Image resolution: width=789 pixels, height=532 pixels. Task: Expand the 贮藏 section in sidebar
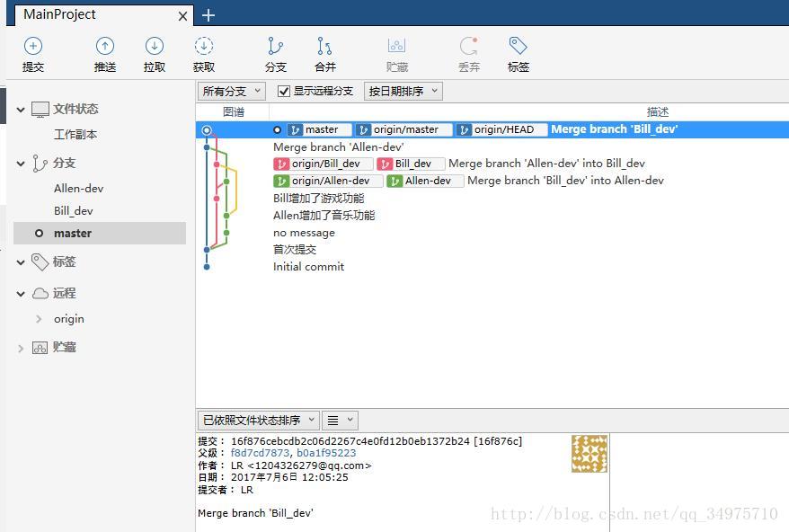coord(20,348)
